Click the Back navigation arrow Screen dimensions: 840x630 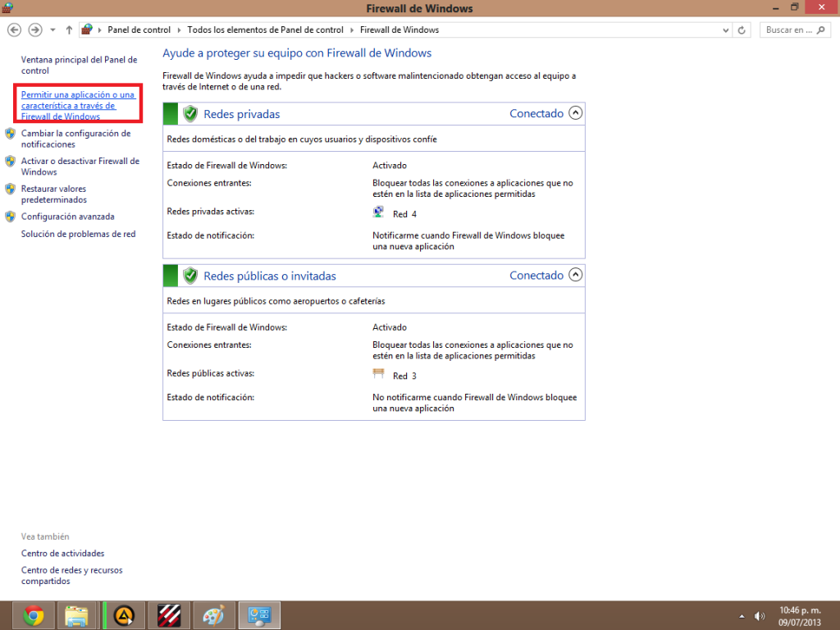tap(15, 30)
